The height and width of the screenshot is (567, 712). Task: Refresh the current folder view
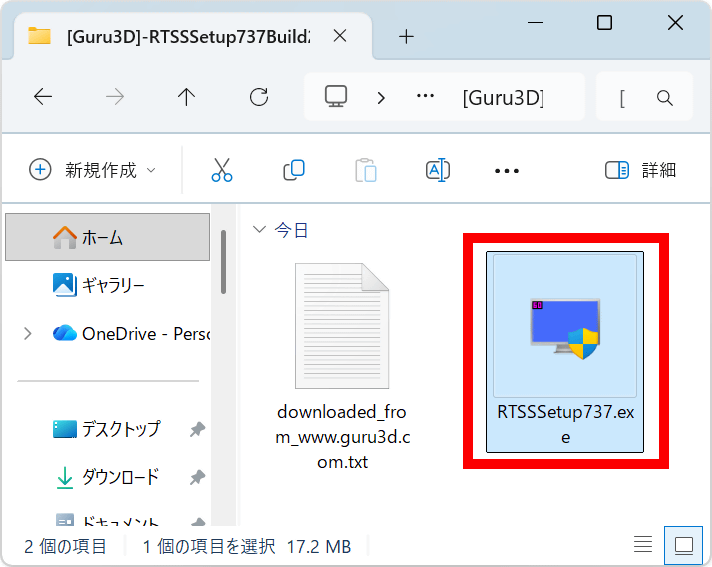pos(259,97)
